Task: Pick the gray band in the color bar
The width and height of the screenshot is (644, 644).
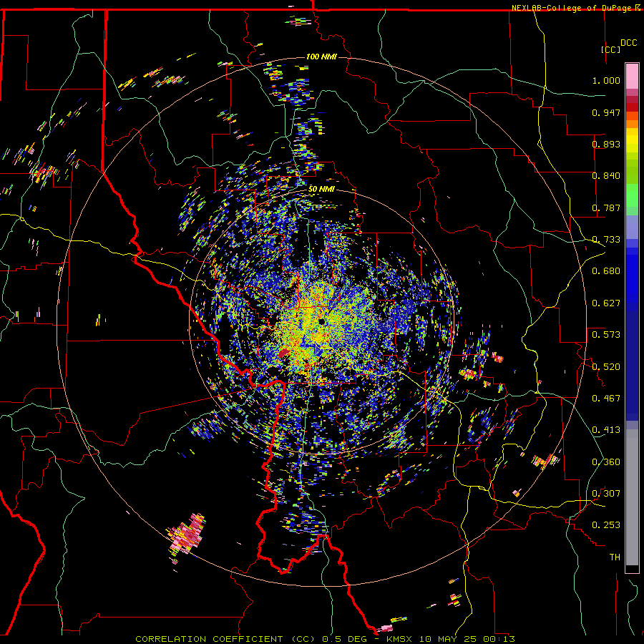Action: (632, 497)
